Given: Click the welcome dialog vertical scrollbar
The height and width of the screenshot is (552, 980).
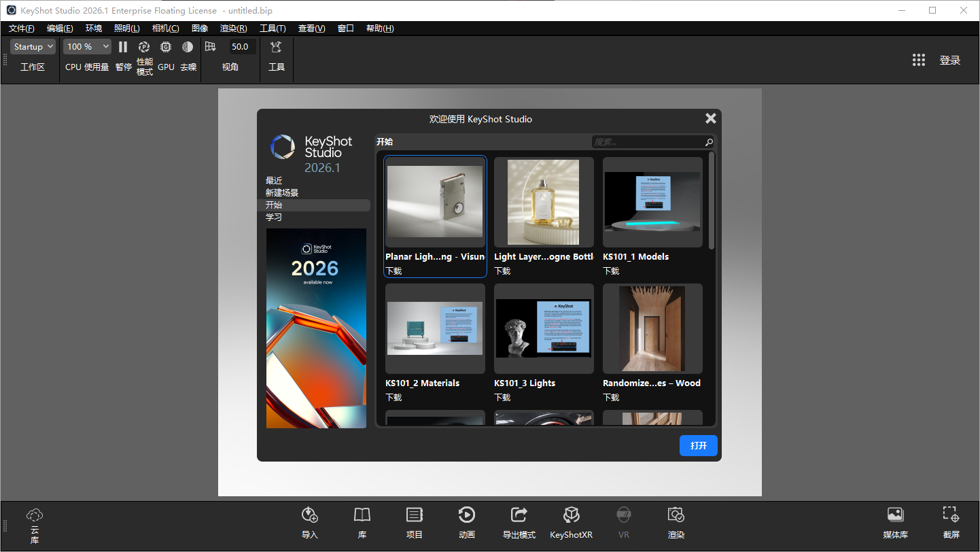Looking at the screenshot, I should click(712, 201).
